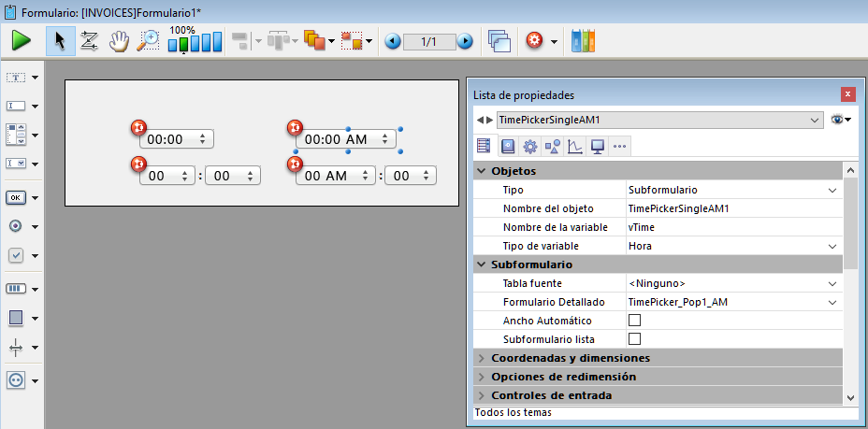
Task: Choose the magnifier zoom tool
Action: (148, 41)
